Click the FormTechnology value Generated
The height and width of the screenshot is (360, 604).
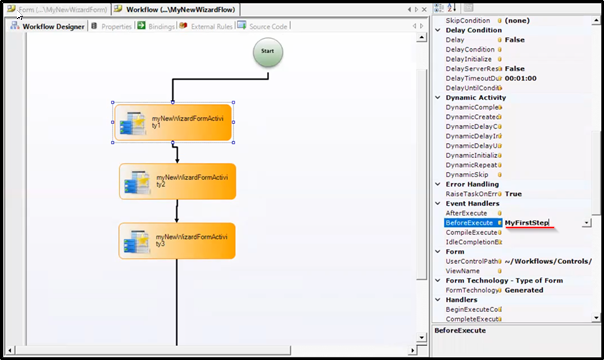point(524,290)
